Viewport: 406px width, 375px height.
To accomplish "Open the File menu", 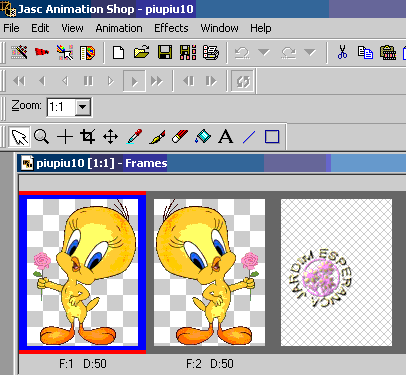I will 11,28.
